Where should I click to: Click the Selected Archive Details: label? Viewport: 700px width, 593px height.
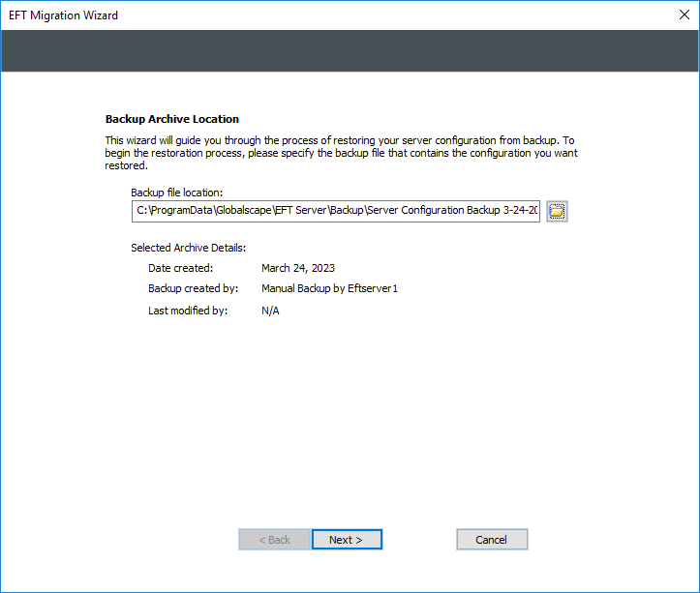click(x=188, y=248)
